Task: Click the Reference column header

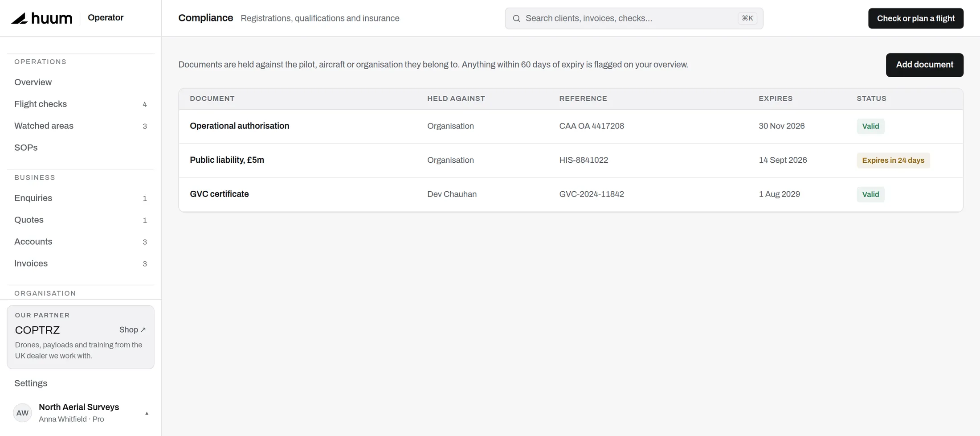Action: (583, 99)
